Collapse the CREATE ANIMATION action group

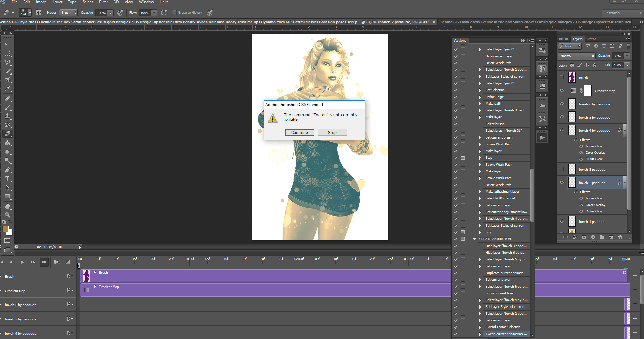(x=474, y=239)
